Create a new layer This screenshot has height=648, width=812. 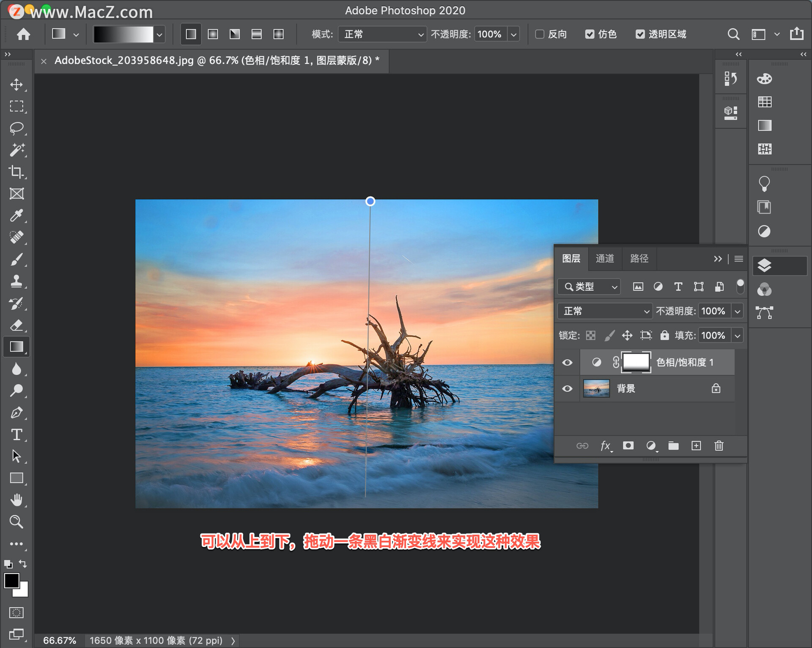pos(696,445)
